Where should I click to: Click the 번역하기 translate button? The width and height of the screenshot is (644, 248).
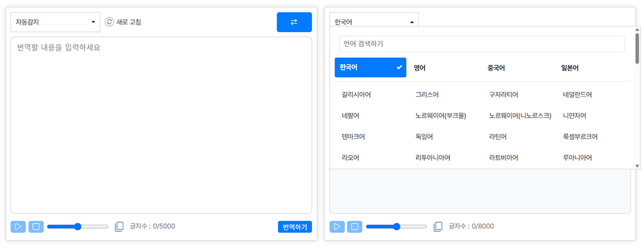(x=295, y=227)
